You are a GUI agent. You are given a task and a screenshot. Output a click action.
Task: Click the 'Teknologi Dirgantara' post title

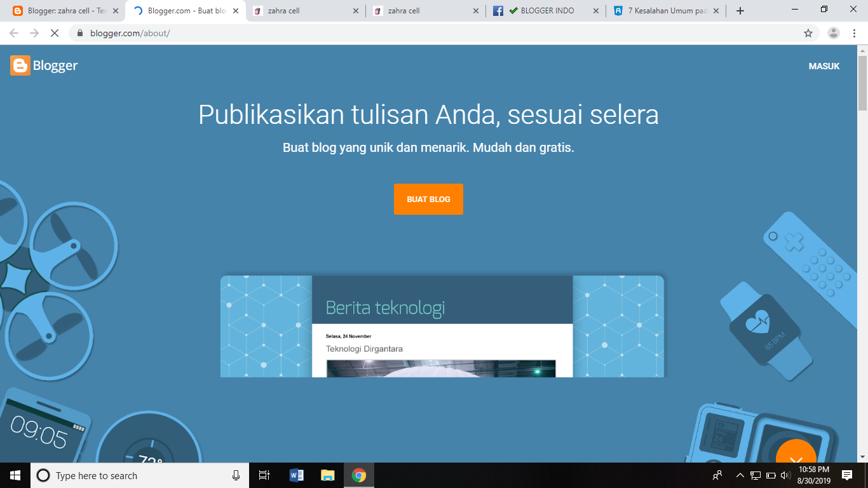(x=364, y=349)
